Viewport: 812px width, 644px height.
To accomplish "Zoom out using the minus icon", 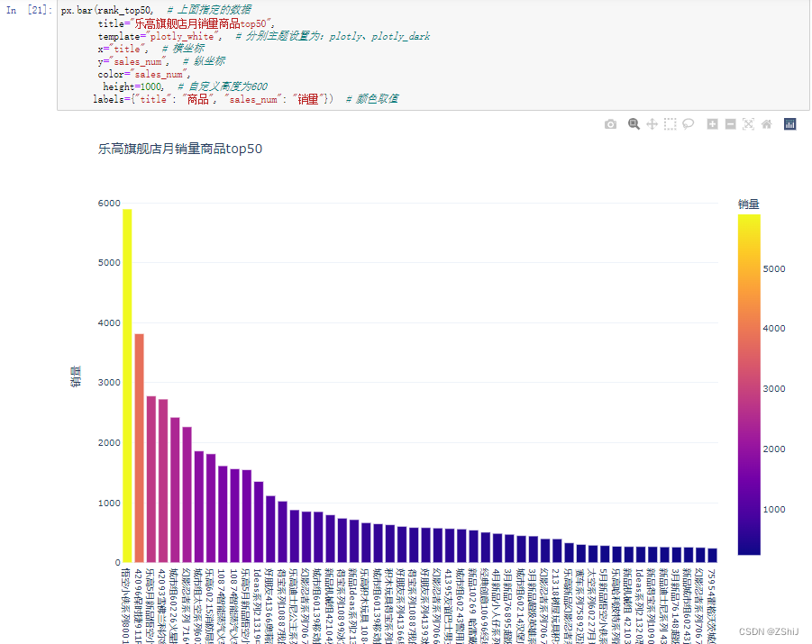I will pyautogui.click(x=731, y=124).
